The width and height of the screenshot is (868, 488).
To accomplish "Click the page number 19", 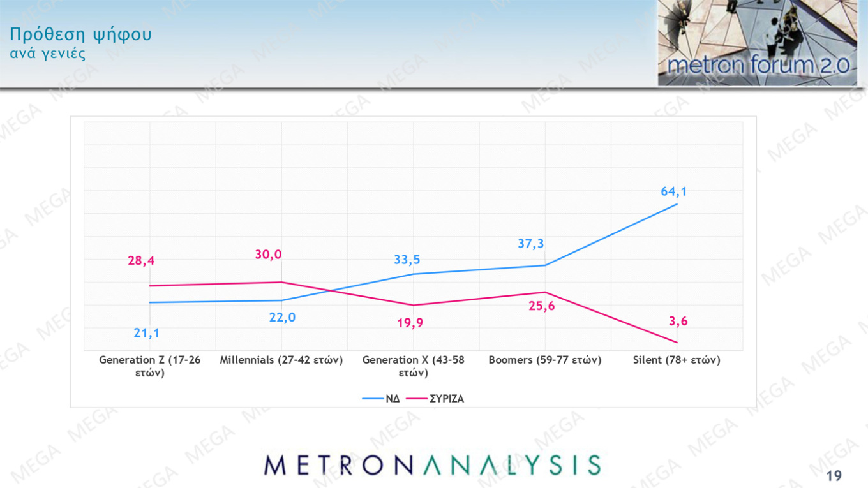I will pyautogui.click(x=834, y=475).
